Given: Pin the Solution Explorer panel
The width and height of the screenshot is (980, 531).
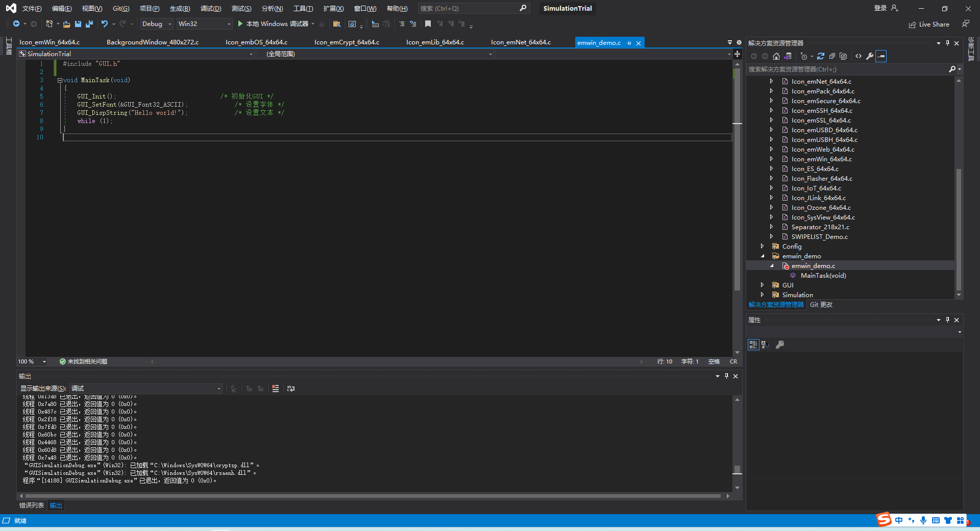Looking at the screenshot, I should click(x=947, y=43).
